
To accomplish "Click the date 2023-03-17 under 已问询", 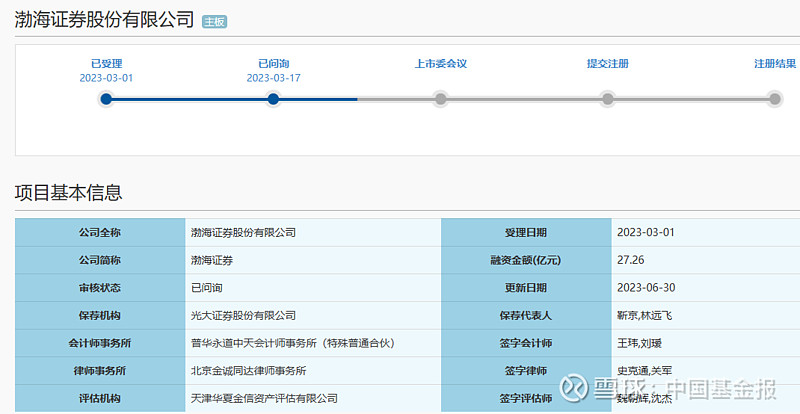I will click(273, 78).
